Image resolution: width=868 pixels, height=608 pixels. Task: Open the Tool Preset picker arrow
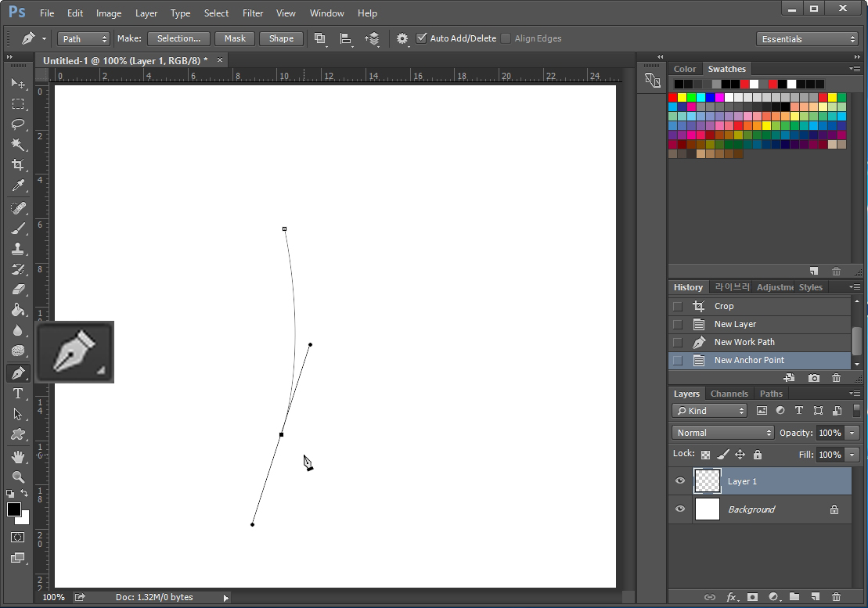(x=44, y=38)
